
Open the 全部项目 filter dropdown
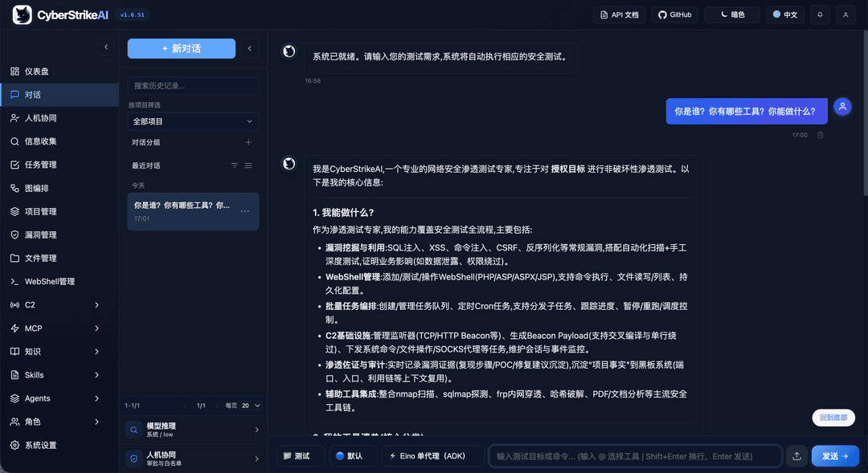(x=193, y=121)
